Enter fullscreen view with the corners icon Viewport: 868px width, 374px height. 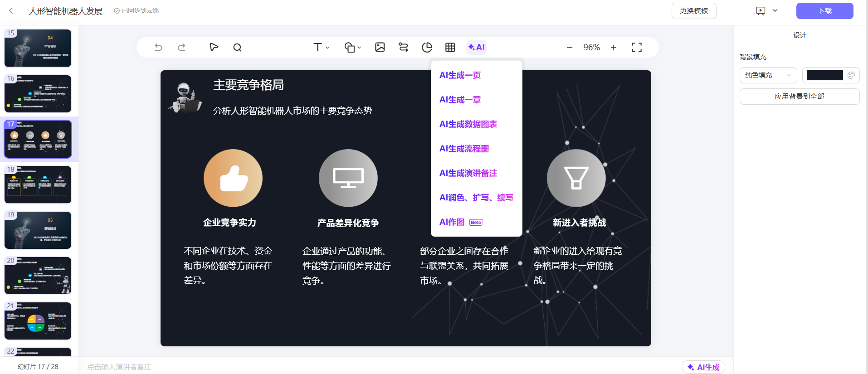pyautogui.click(x=637, y=47)
